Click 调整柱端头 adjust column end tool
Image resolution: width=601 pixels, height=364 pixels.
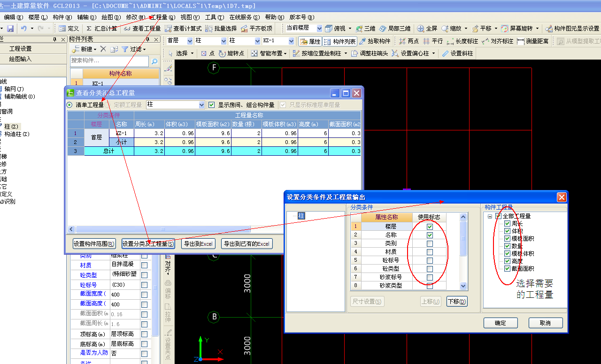[x=370, y=53]
